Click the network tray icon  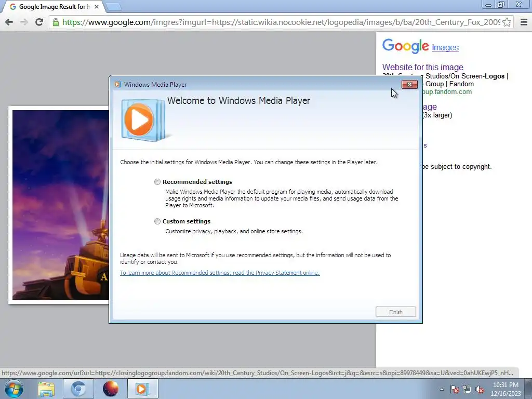click(x=467, y=389)
